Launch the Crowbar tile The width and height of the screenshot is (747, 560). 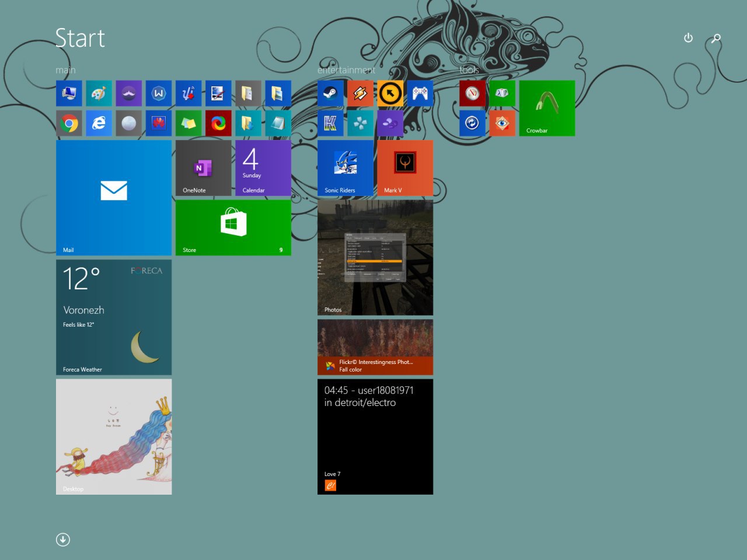click(547, 108)
